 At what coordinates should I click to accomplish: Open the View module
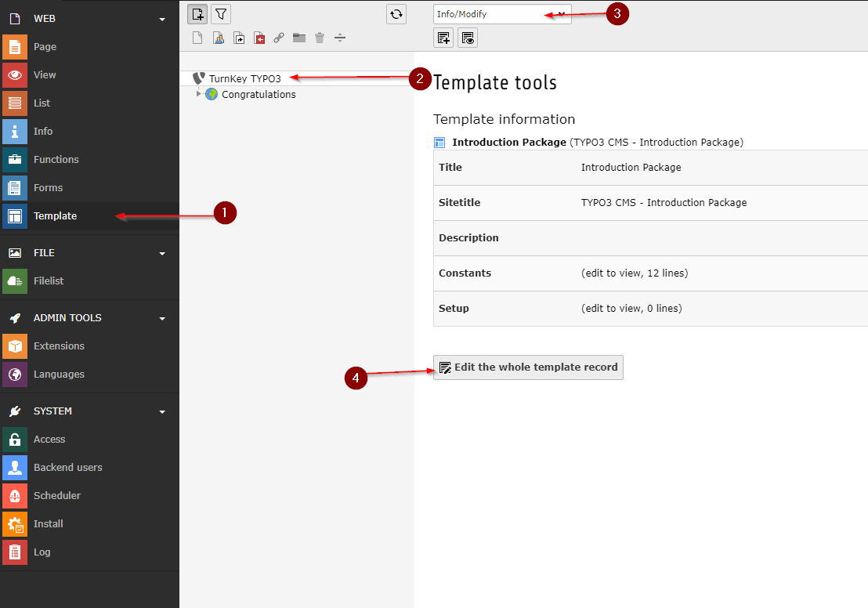[89, 74]
